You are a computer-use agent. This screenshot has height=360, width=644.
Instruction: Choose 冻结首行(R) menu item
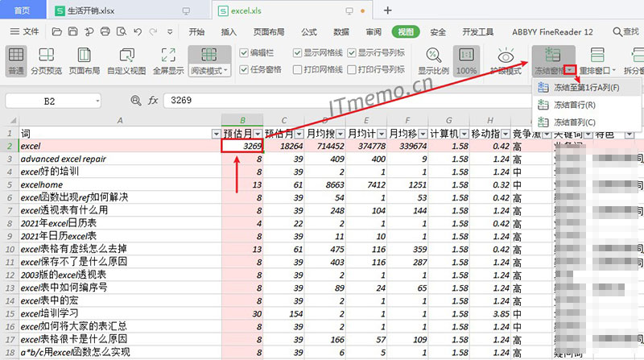(587, 105)
